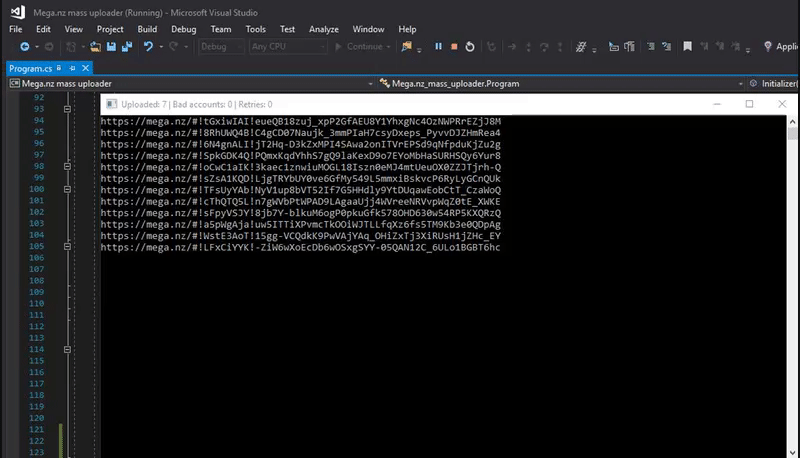Click the Redo arrow icon
This screenshot has height=458, width=800.
(173, 46)
